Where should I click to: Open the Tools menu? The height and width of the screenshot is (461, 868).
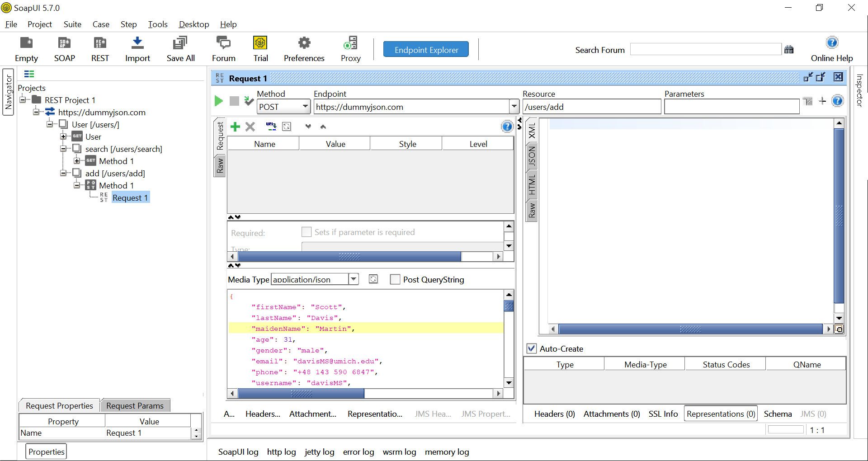point(157,24)
